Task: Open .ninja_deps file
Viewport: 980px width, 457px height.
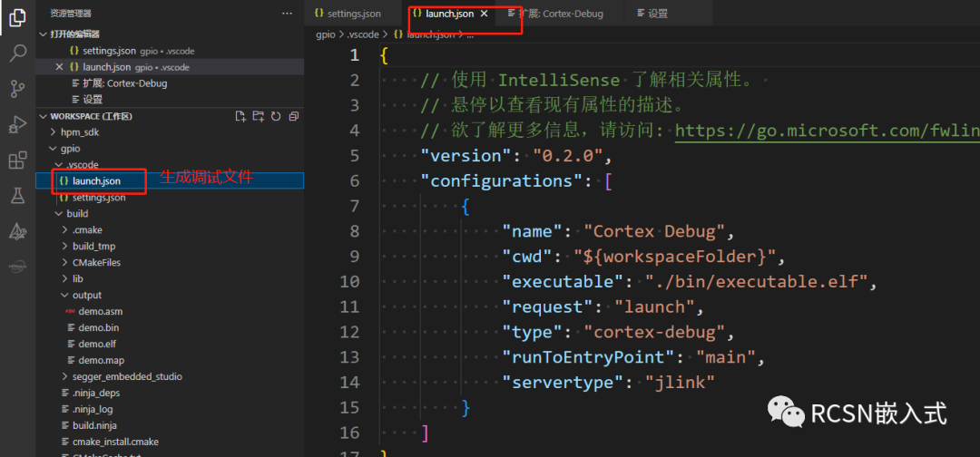Action: 170,393
